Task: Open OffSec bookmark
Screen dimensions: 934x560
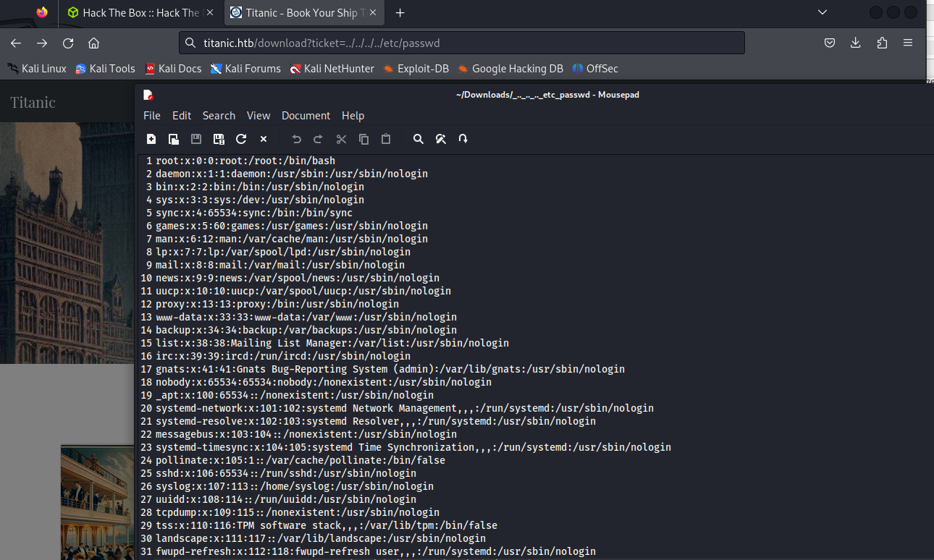Action: click(x=595, y=69)
